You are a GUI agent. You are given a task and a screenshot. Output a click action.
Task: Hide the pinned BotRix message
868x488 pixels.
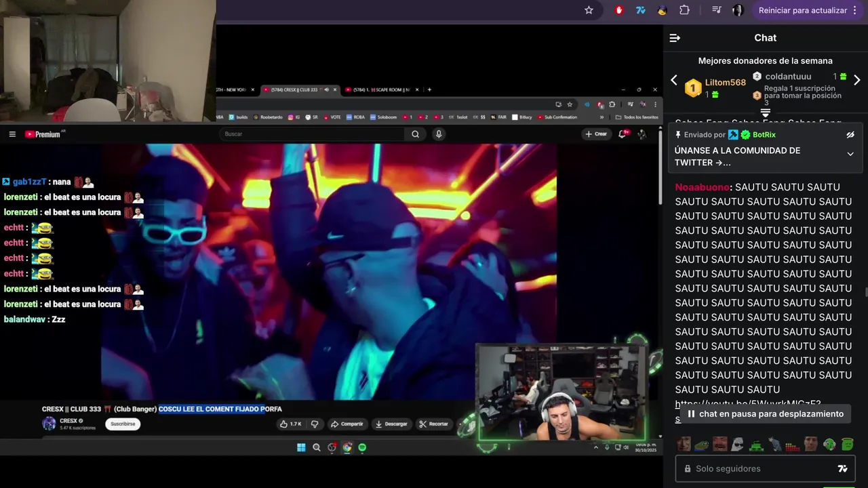(x=850, y=135)
